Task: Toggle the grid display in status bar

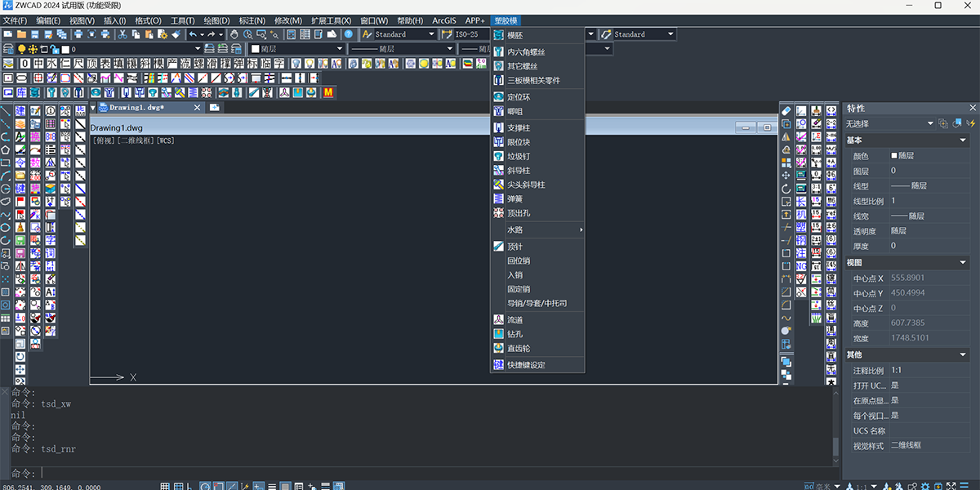Action: [x=166, y=486]
